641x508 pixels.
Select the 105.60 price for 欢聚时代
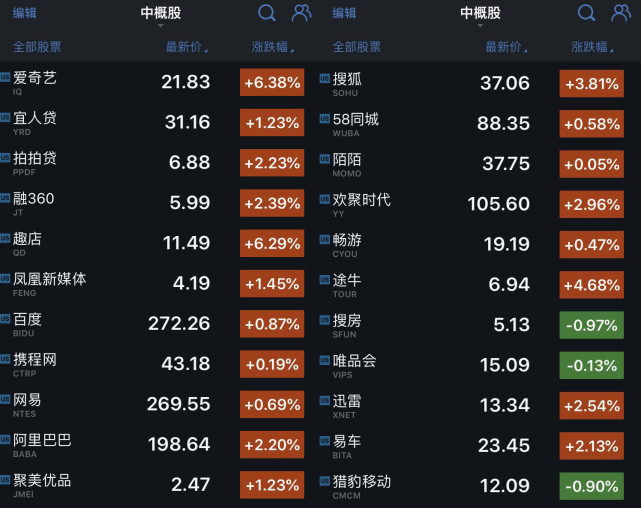[499, 204]
